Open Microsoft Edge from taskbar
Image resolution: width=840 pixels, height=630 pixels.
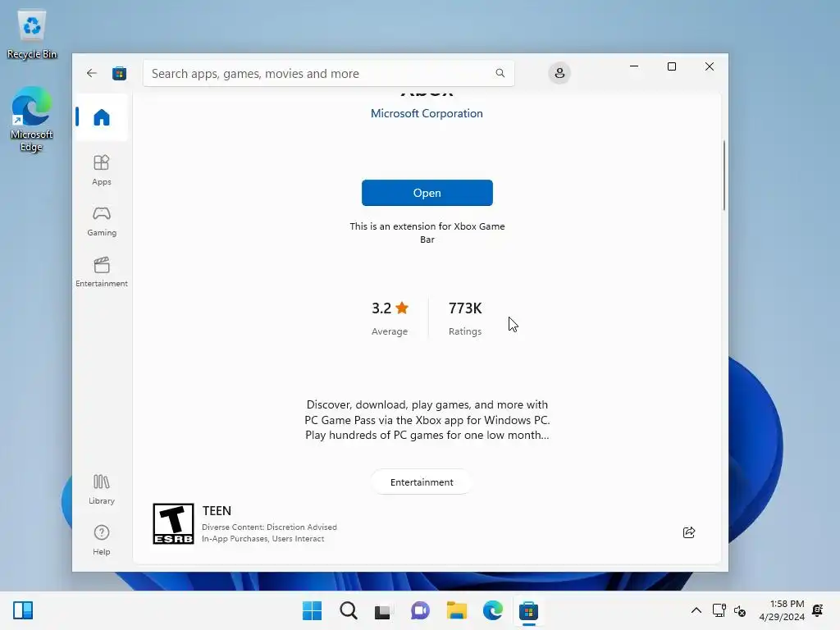pos(492,610)
